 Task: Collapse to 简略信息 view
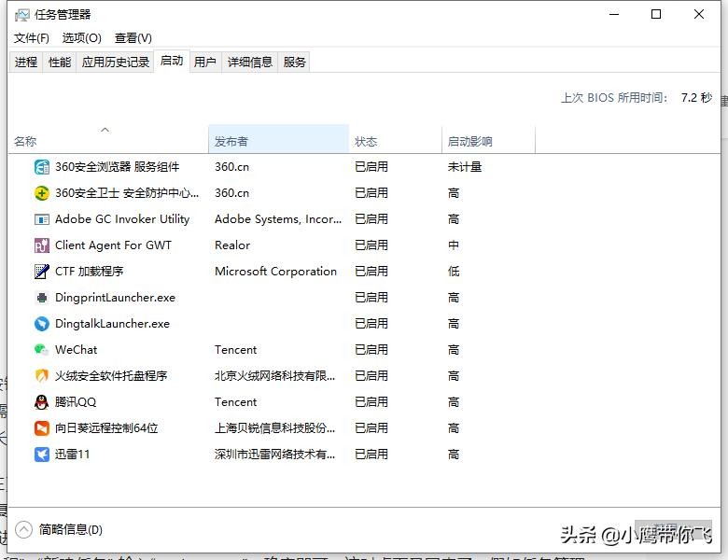click(x=61, y=529)
